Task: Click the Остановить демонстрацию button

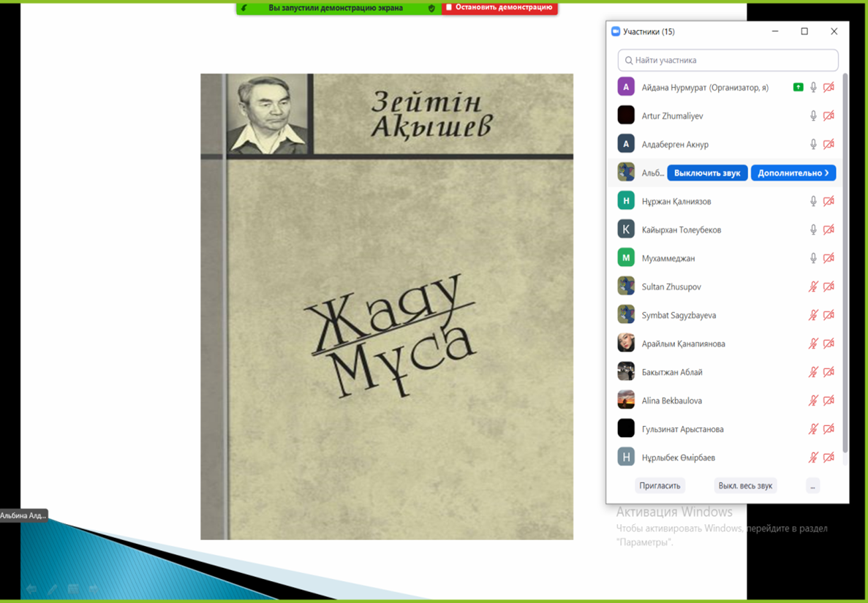Action: point(499,8)
